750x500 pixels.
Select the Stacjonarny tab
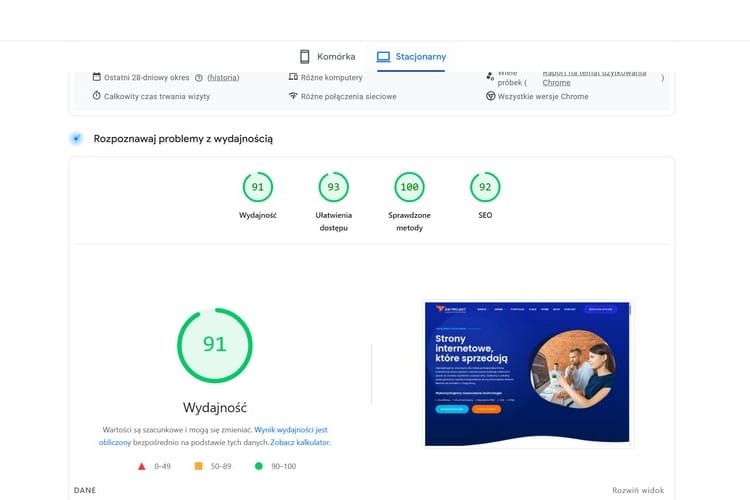411,56
